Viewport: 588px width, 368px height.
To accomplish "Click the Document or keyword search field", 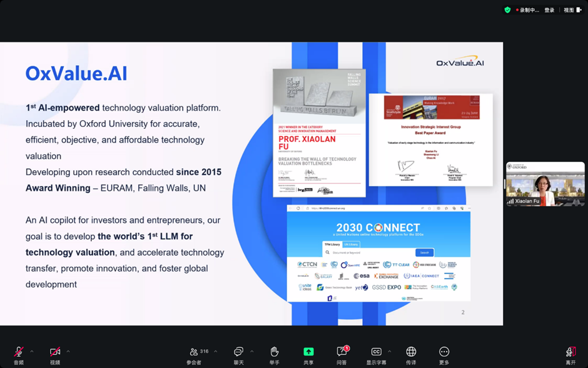I will point(369,252).
